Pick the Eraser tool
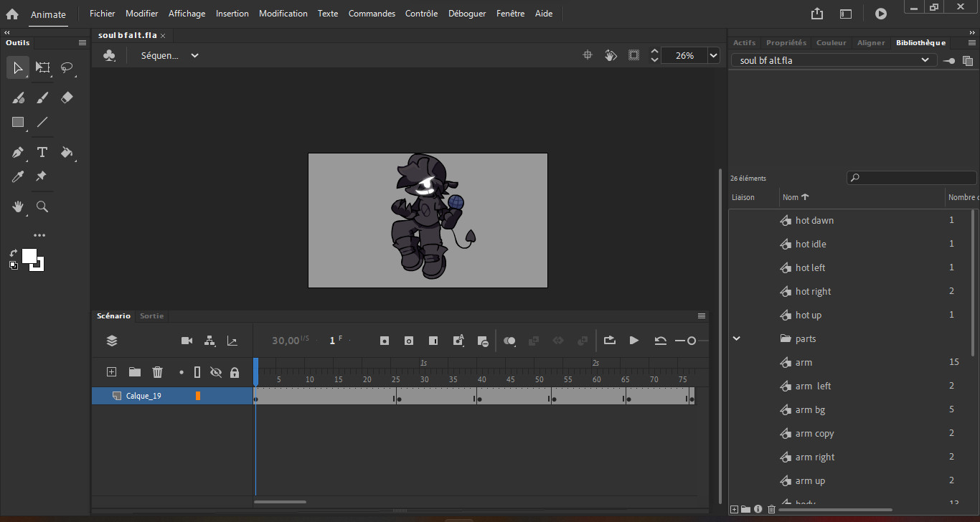Image resolution: width=980 pixels, height=522 pixels. click(x=67, y=98)
